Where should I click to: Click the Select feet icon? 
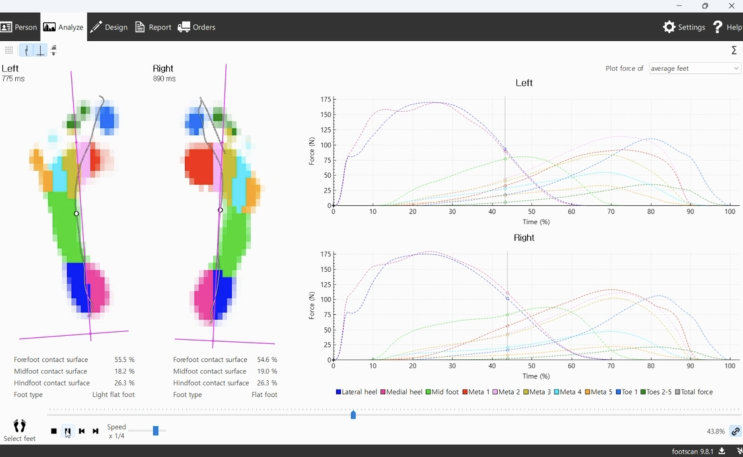19,430
